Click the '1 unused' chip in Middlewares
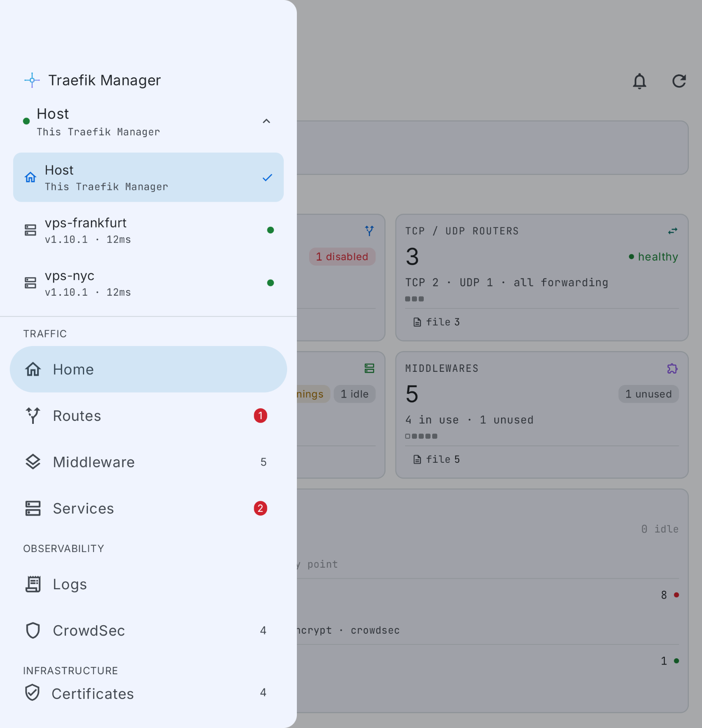The width and height of the screenshot is (702, 728). point(649,394)
